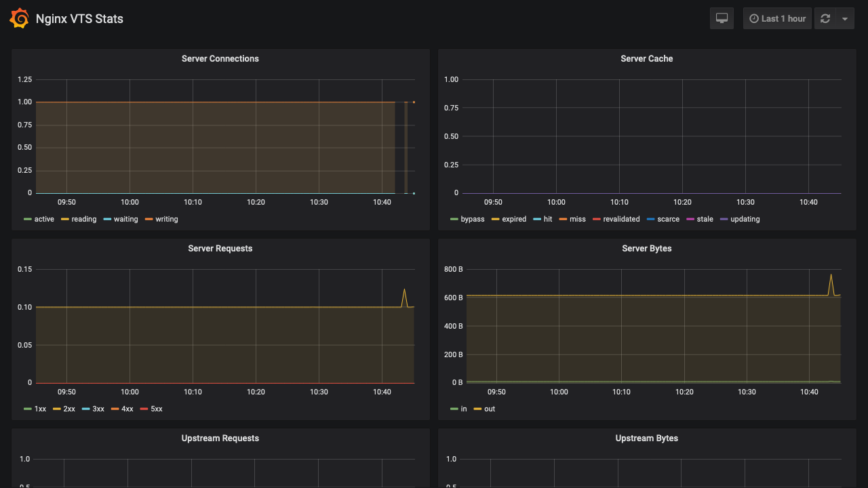Open the refresh interval dropdown arrow

pyautogui.click(x=844, y=18)
